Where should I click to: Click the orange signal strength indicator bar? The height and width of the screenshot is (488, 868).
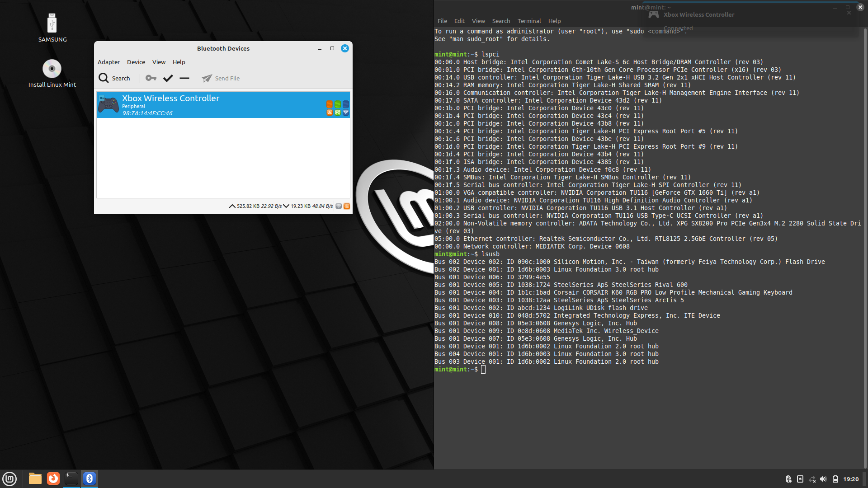329,104
